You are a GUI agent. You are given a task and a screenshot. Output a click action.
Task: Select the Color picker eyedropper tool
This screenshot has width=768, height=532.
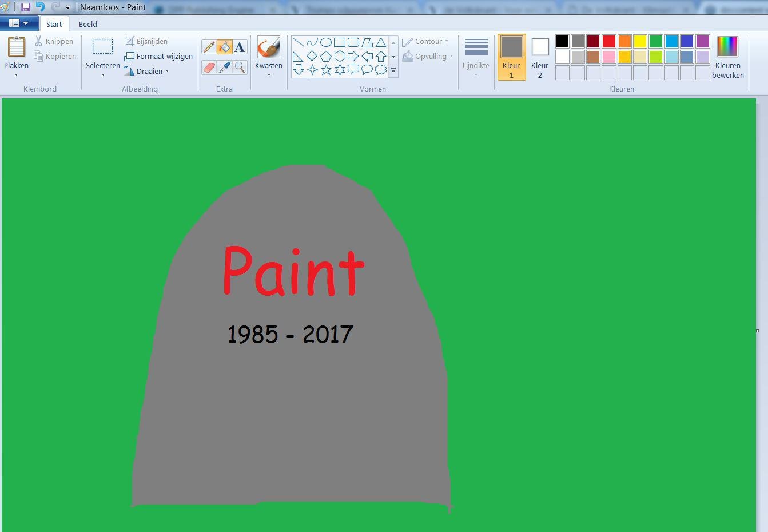pos(224,68)
